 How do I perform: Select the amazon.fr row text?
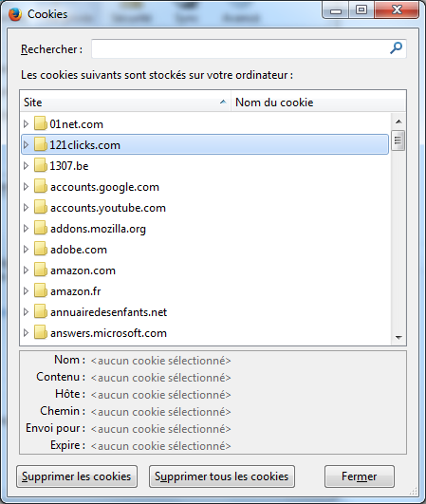click(x=76, y=291)
